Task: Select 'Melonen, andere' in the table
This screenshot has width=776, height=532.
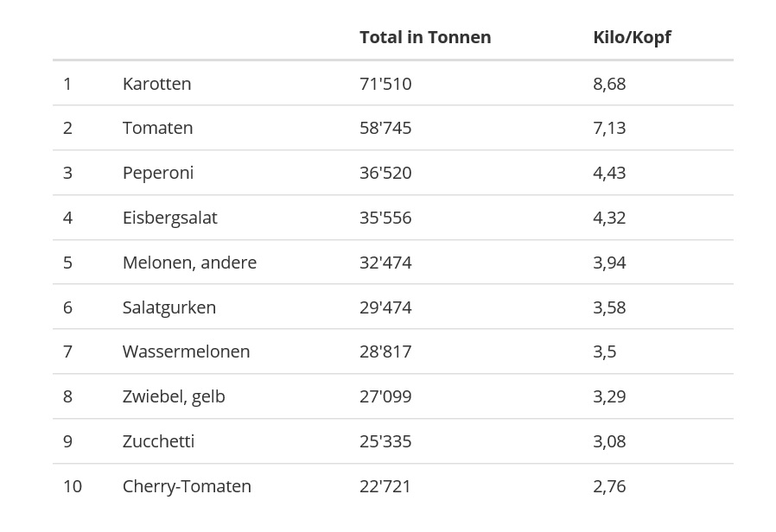Action: click(x=189, y=263)
